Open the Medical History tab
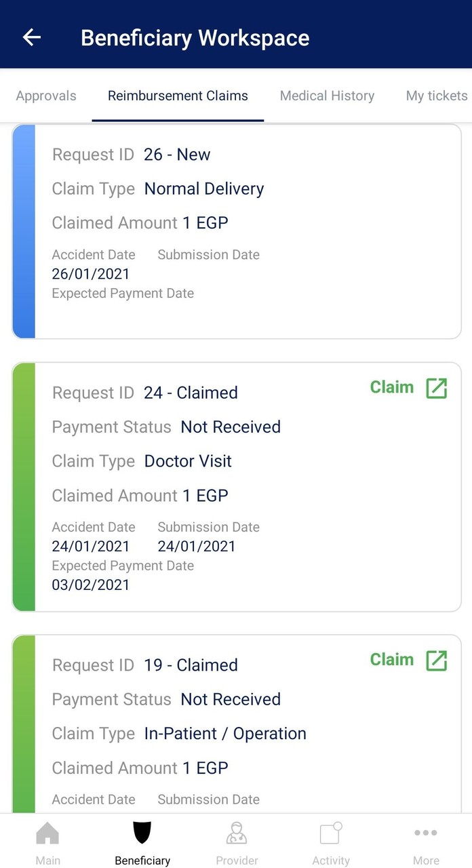 [327, 96]
